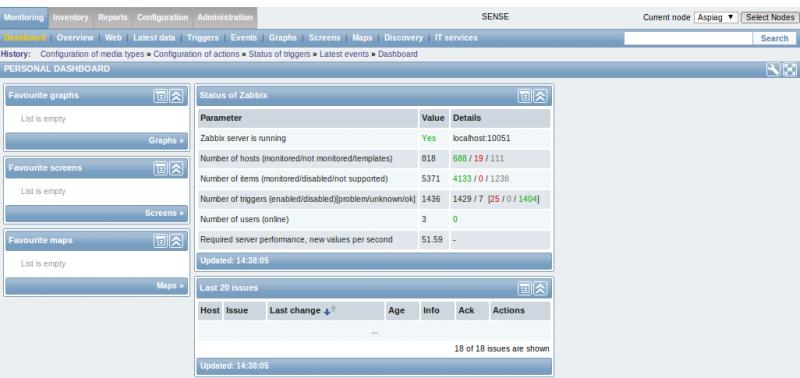The width and height of the screenshot is (800, 378).
Task: Collapse the Status of Zabbix widget
Action: [540, 96]
